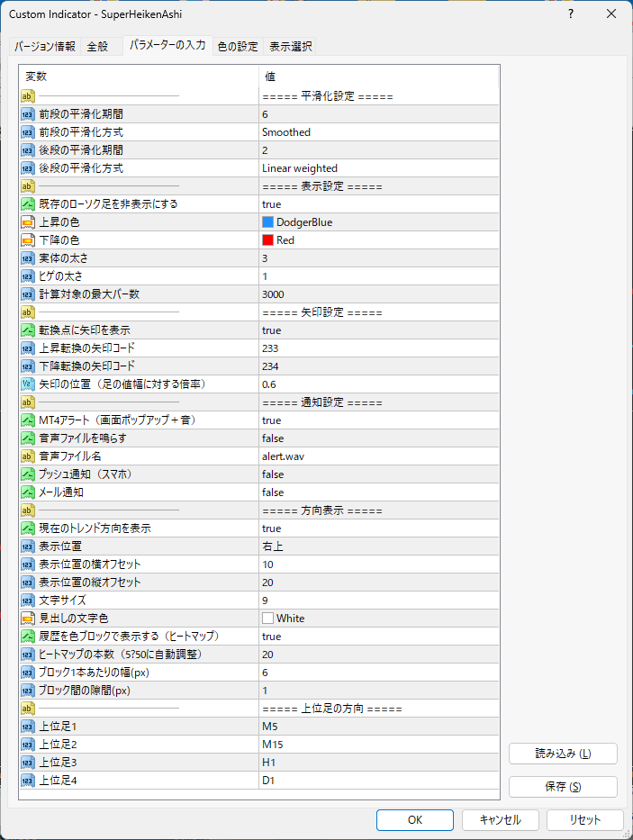Click icon beside 前段の平滑化方式 row
Screen dimensions: 633x840
pyautogui.click(x=27, y=132)
